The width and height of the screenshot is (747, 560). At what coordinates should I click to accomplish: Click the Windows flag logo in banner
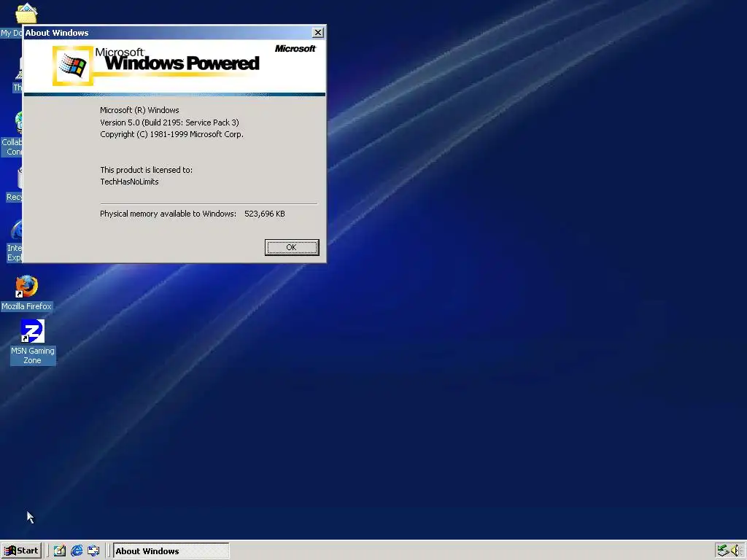72,66
